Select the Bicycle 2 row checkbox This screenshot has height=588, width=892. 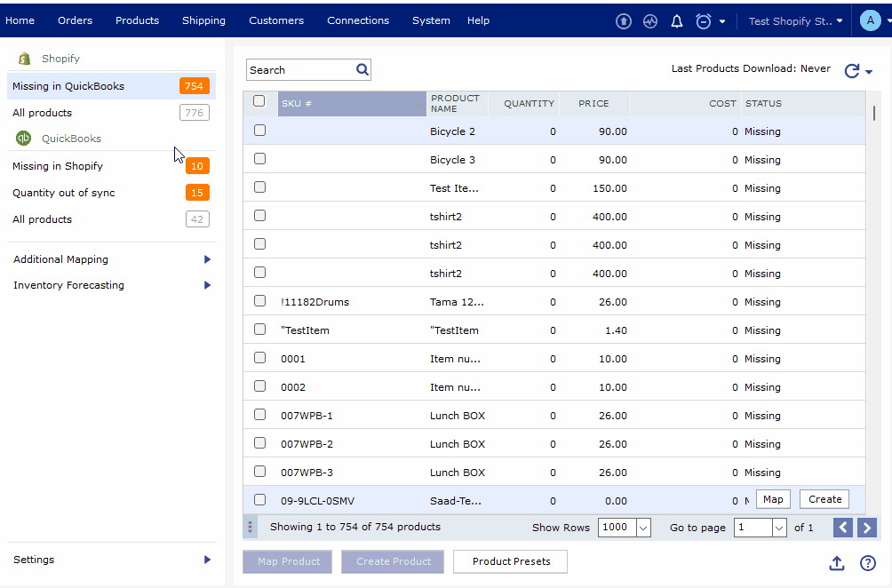259,131
